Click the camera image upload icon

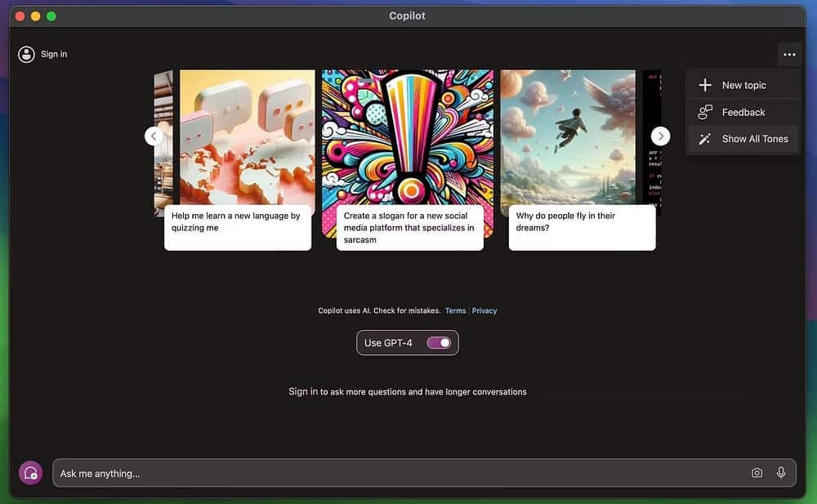click(x=758, y=472)
